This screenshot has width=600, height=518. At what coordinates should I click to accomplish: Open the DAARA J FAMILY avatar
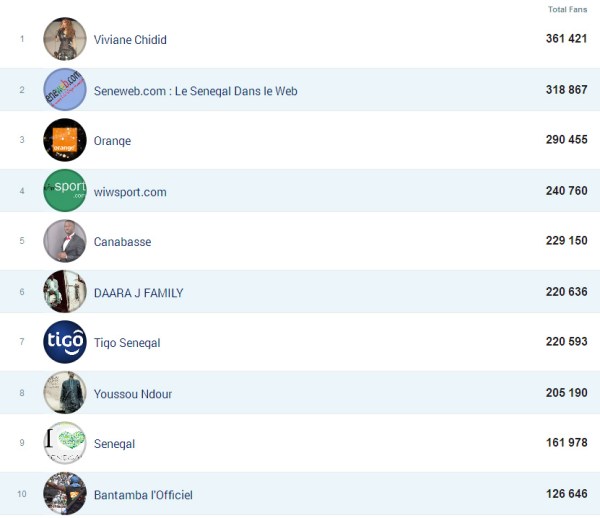click(65, 292)
